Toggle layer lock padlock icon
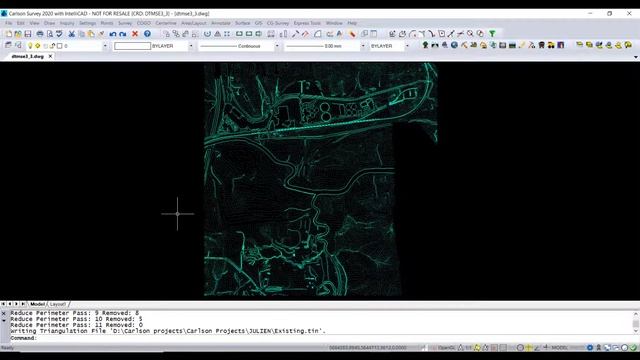Screen dimensions: 640x360 pyautogui.click(x=52, y=46)
